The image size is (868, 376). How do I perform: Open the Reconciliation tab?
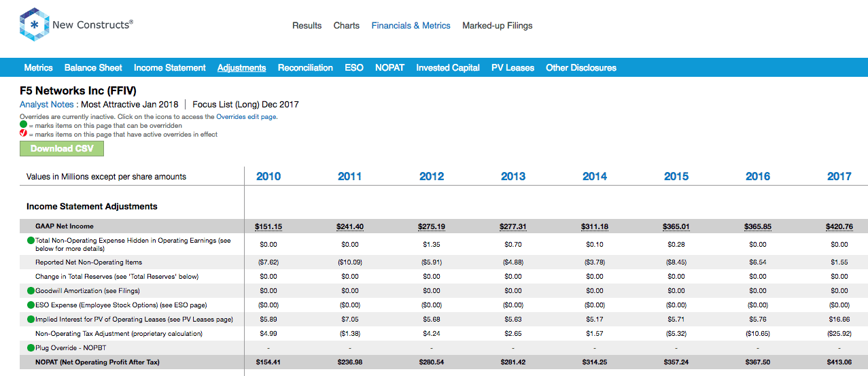pos(305,67)
